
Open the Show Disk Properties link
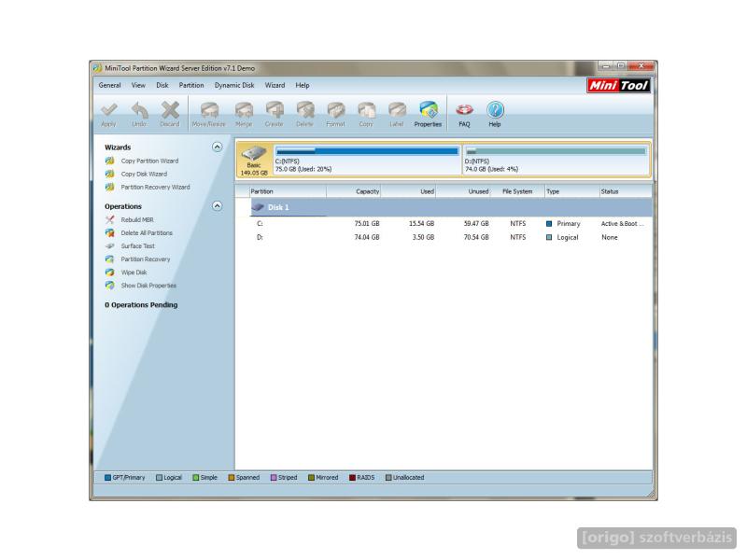point(148,286)
